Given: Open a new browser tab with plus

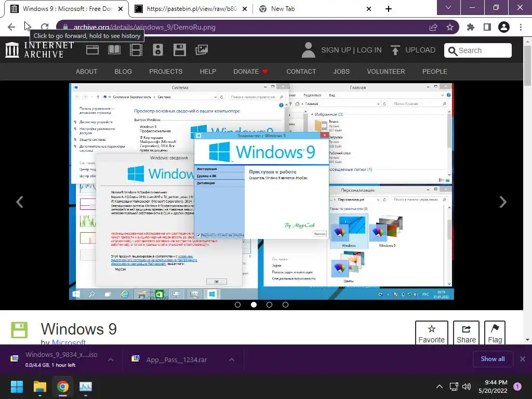Looking at the screenshot, I should (389, 9).
